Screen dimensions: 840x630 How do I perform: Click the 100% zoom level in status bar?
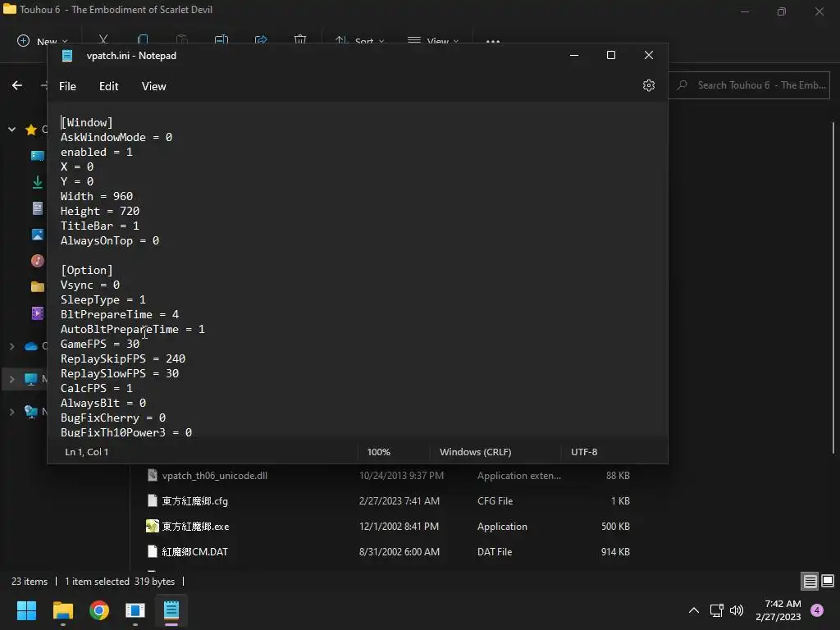[378, 452]
